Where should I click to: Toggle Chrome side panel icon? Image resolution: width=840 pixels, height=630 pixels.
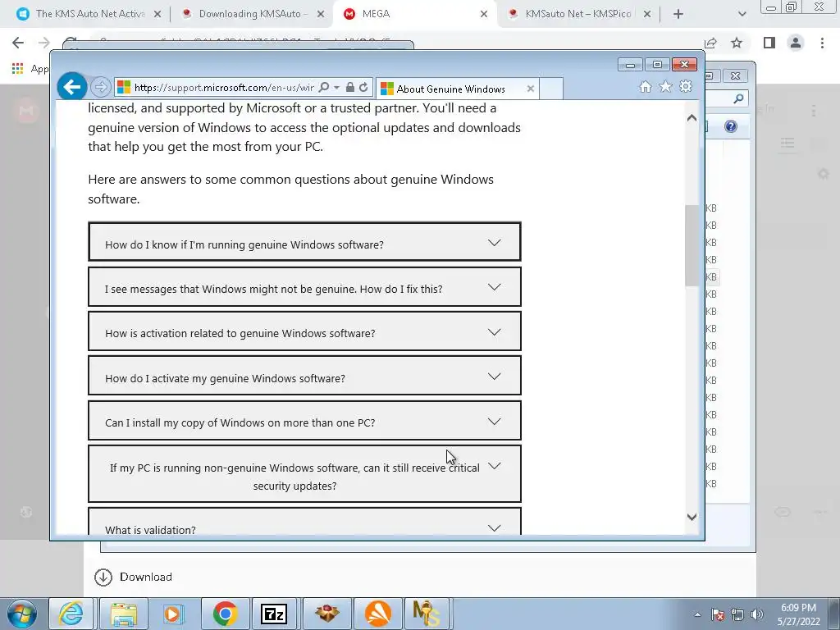pyautogui.click(x=769, y=43)
